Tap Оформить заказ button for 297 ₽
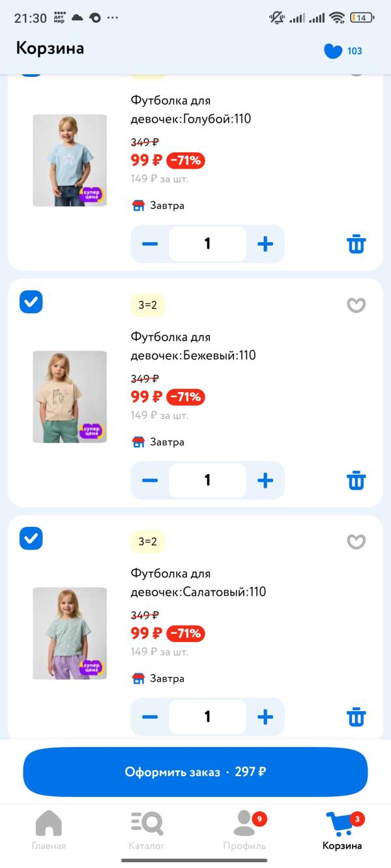Viewport: 391px width, 868px height. [x=195, y=772]
